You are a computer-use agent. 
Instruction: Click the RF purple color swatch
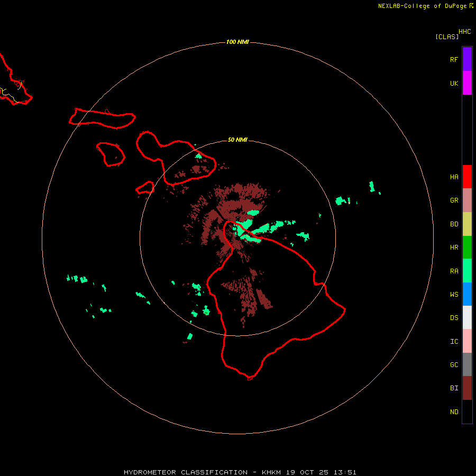[467, 59]
